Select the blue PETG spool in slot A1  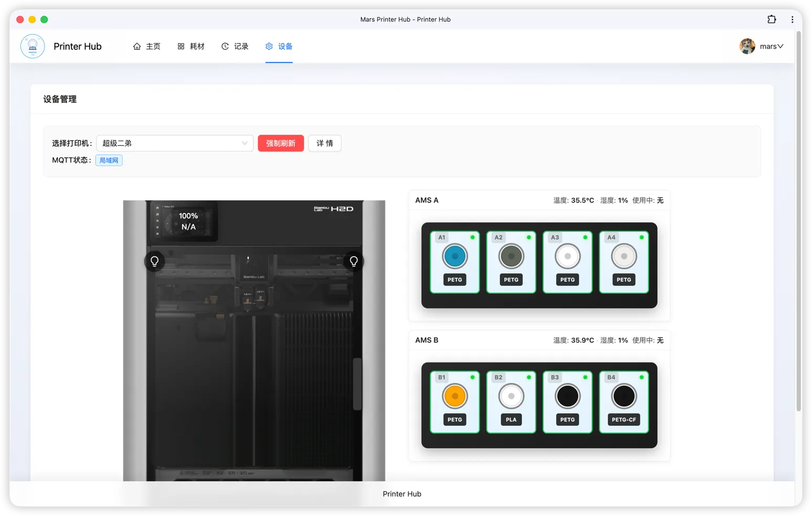click(455, 256)
